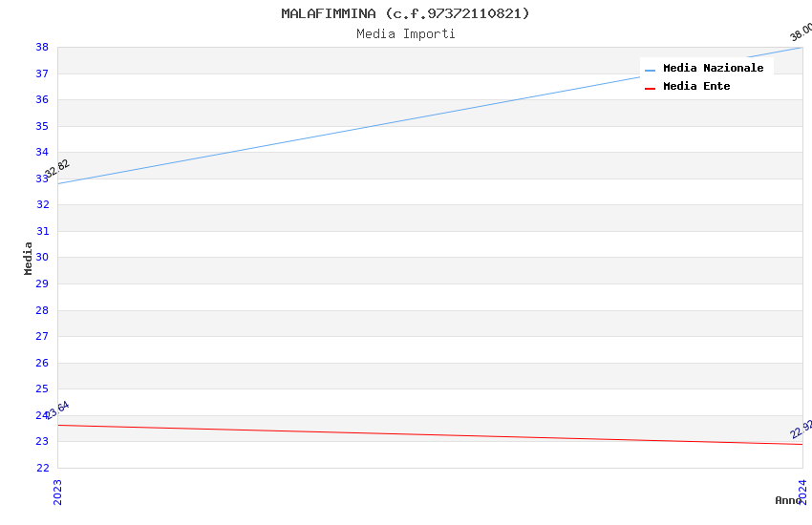Select the 2024 x-axis label

802,492
